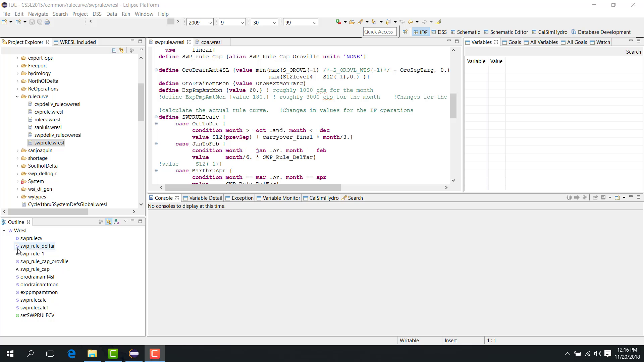Viewport: 644px width, 362px height.
Task: Click the Save toolbar icon
Action: (x=32, y=22)
